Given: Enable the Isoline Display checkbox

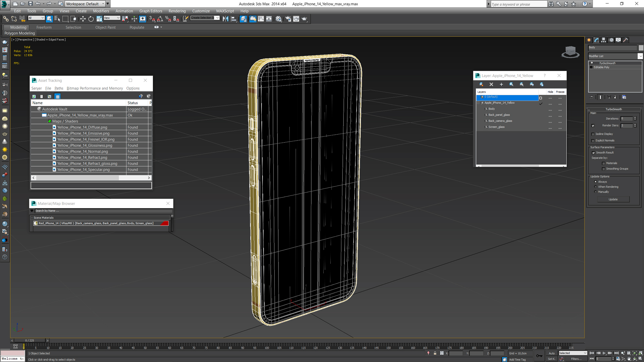Looking at the screenshot, I should [x=593, y=134].
